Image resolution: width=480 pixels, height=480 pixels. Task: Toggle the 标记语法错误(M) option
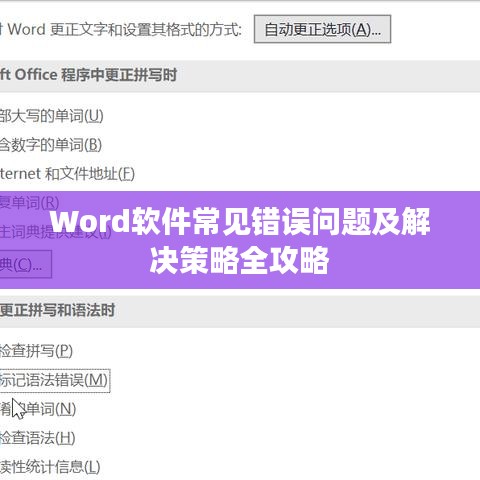pos(54,380)
